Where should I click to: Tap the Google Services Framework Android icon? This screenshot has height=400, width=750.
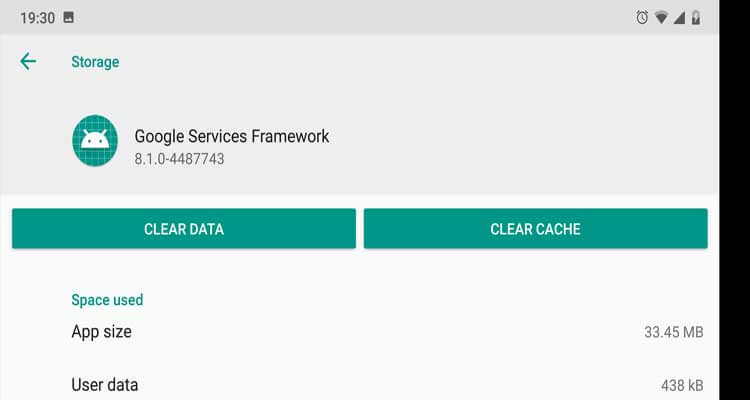[95, 141]
